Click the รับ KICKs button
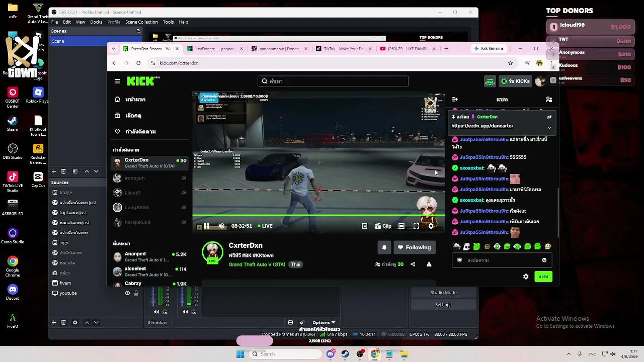Viewport: 644px width, 362px height. [515, 81]
